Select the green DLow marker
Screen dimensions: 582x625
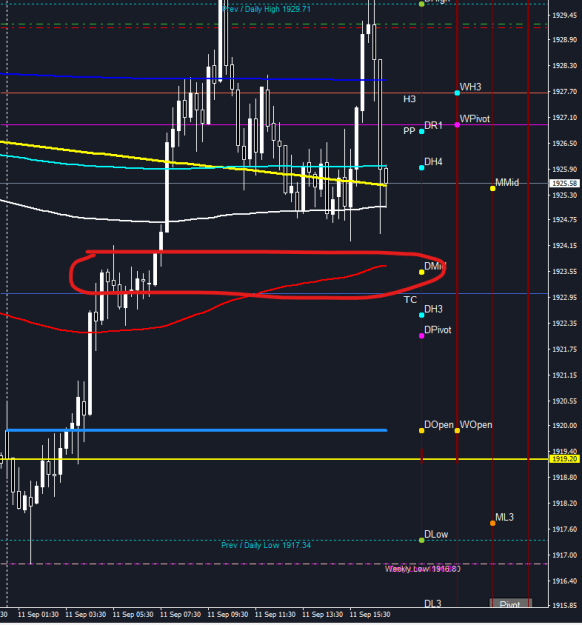pos(422,540)
